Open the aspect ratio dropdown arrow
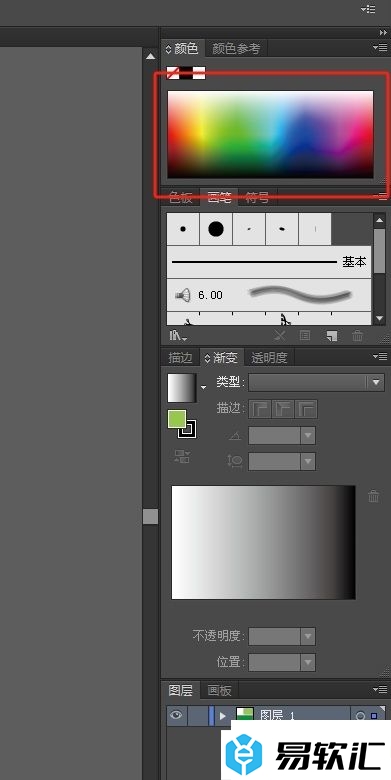The width and height of the screenshot is (391, 780). [x=308, y=462]
